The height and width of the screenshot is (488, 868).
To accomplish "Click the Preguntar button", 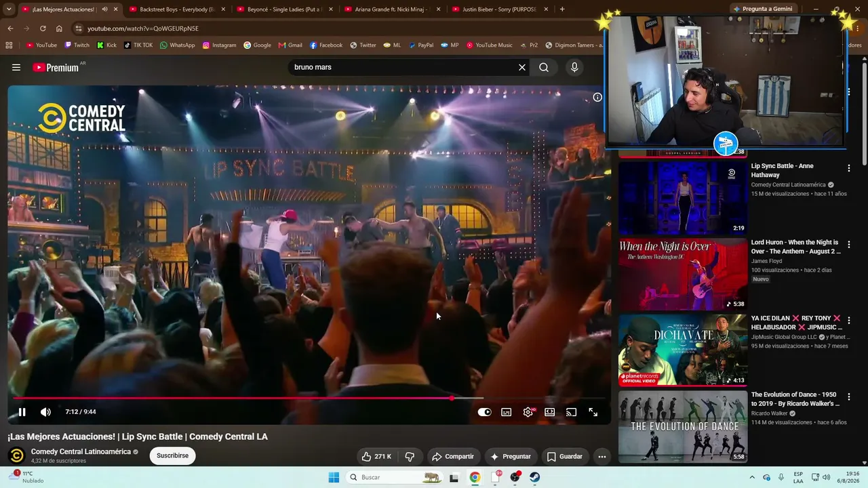I will pyautogui.click(x=511, y=456).
